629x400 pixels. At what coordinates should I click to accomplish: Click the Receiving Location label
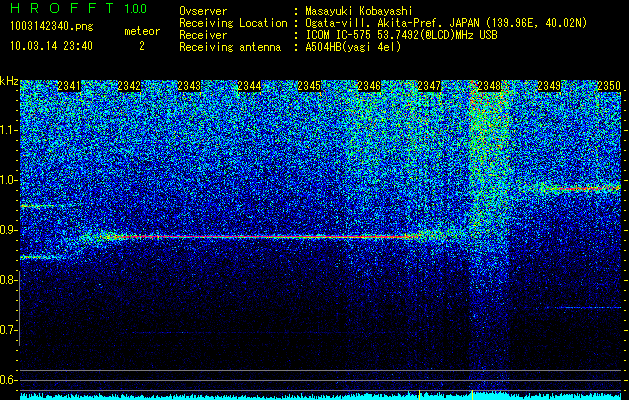click(233, 23)
